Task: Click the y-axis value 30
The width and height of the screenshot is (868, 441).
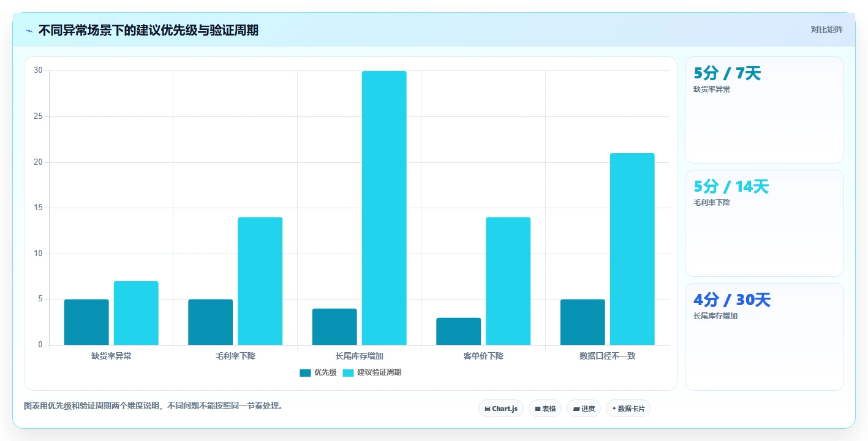Action: click(38, 70)
